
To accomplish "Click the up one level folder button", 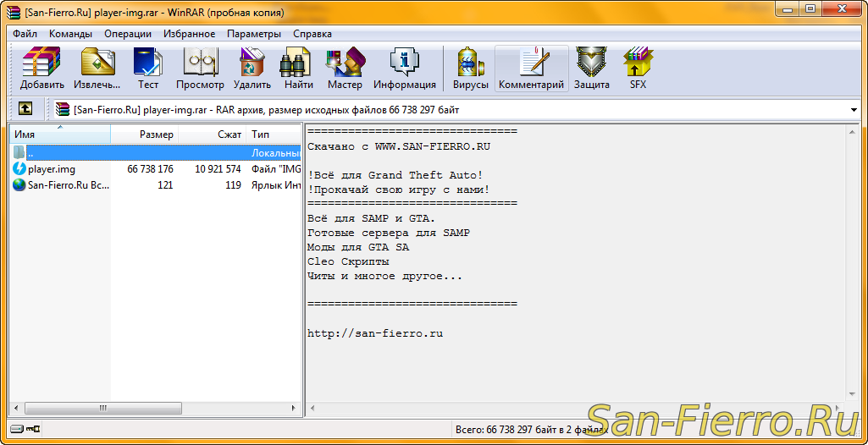I will (25, 109).
